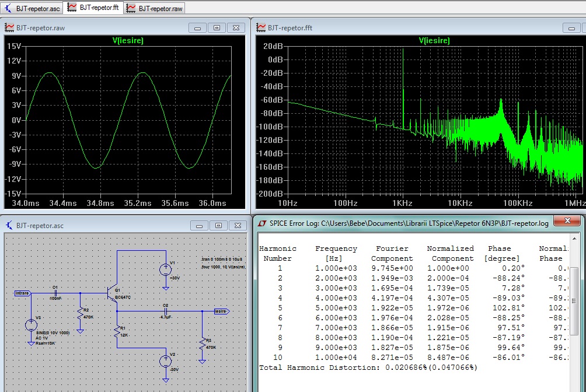This screenshot has height=392, width=586.
Task: Select capacitor C1 in the schematic
Action: coord(55,293)
